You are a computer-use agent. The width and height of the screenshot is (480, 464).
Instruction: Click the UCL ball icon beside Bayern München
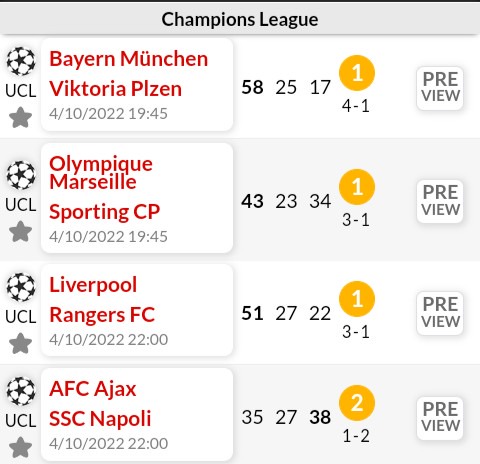(21, 61)
